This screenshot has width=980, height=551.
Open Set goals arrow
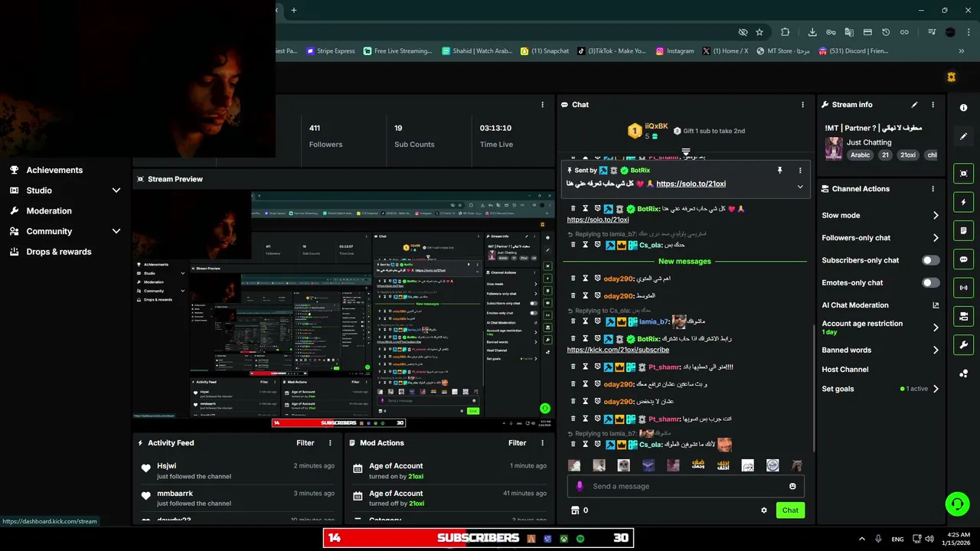pyautogui.click(x=936, y=389)
